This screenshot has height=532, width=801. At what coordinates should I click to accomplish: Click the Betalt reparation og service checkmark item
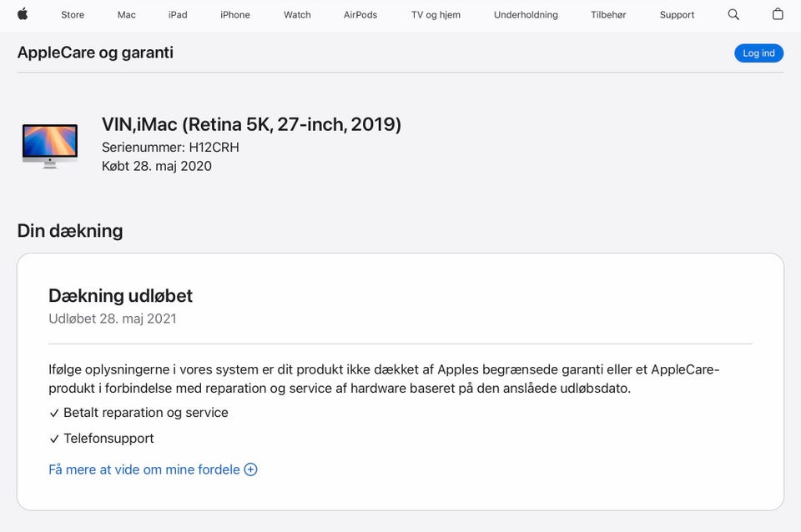point(139,413)
